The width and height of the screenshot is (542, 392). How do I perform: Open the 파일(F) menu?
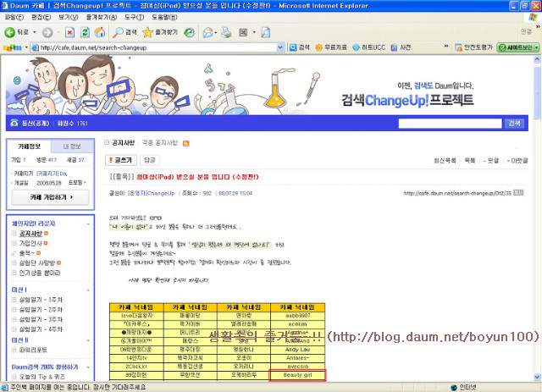14,17
